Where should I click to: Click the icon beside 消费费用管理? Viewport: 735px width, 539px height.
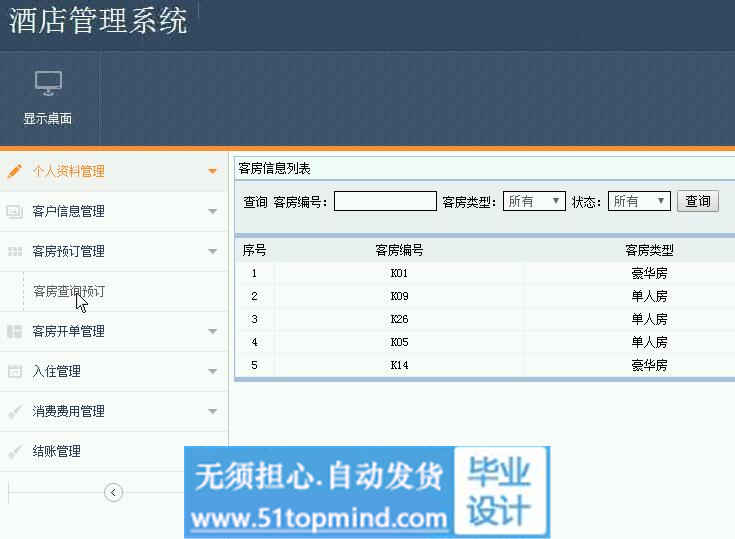coord(15,412)
